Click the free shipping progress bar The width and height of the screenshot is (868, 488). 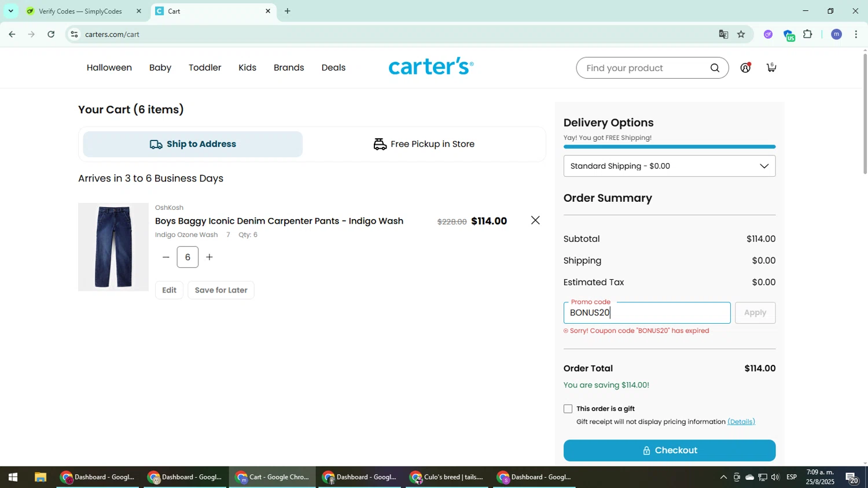[670, 147]
